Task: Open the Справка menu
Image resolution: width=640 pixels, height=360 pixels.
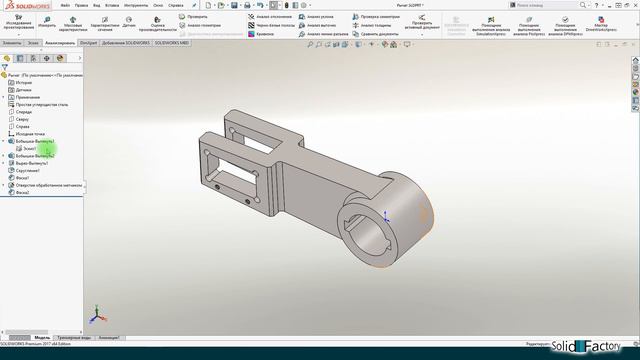Action: tap(176, 5)
